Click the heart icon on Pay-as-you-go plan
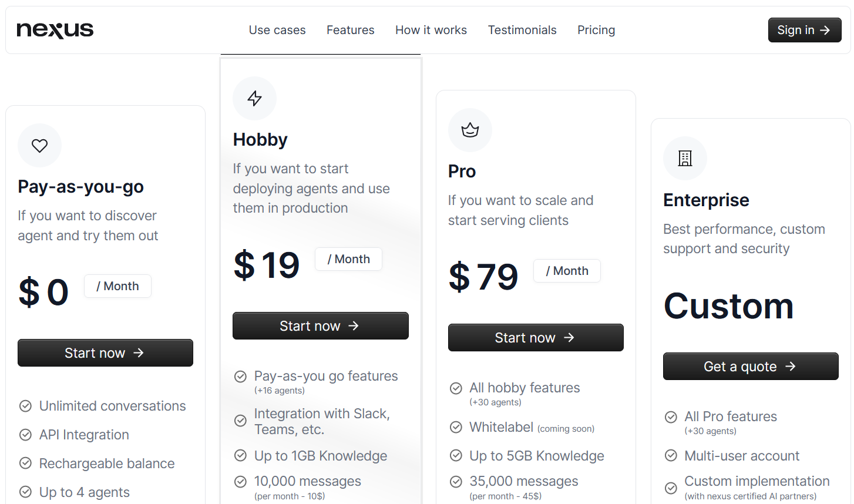The width and height of the screenshot is (854, 504). [x=39, y=146]
